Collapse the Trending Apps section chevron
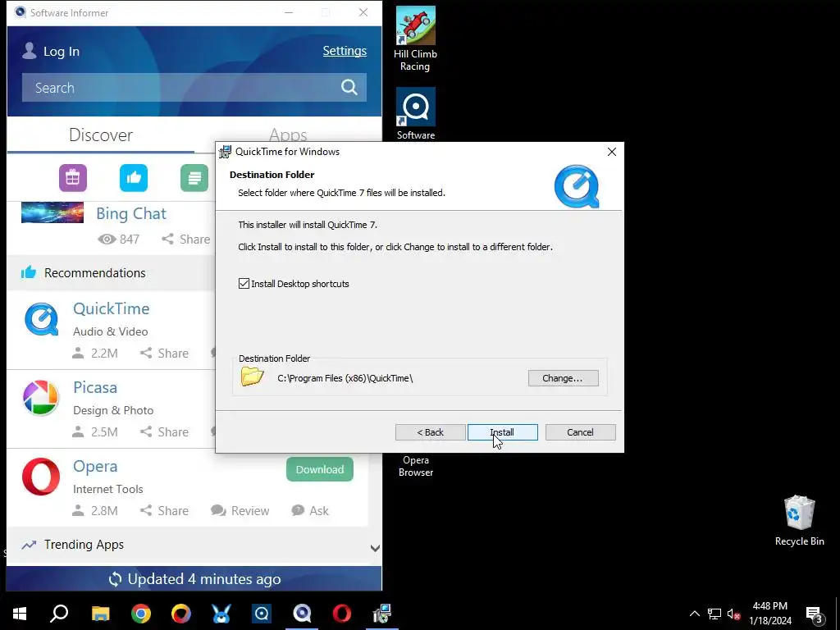 [x=375, y=548]
